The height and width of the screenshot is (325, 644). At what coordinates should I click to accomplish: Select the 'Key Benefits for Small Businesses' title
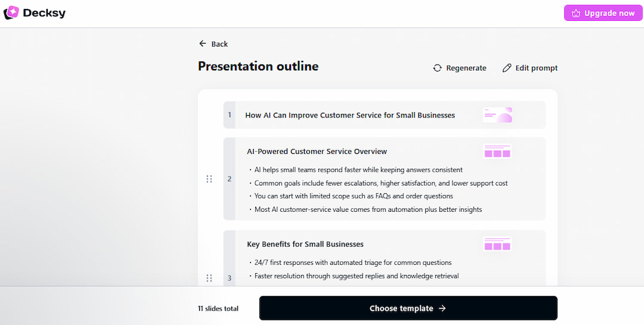(x=305, y=244)
